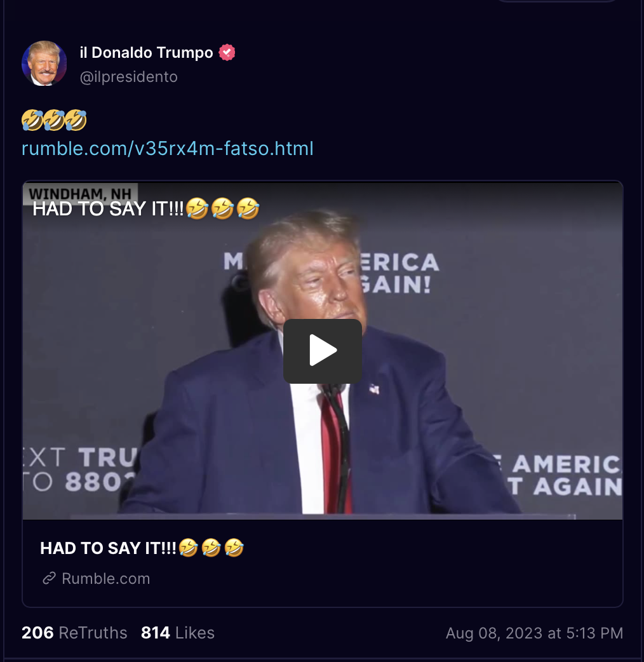The height and width of the screenshot is (662, 644).
Task: Follow the rumble.com/v35rx4m-fatso.html link
Action: pyautogui.click(x=168, y=149)
